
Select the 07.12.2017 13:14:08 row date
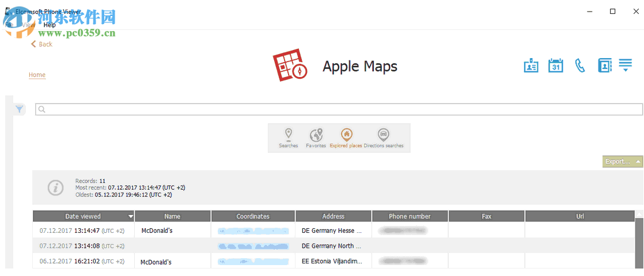[82, 246]
